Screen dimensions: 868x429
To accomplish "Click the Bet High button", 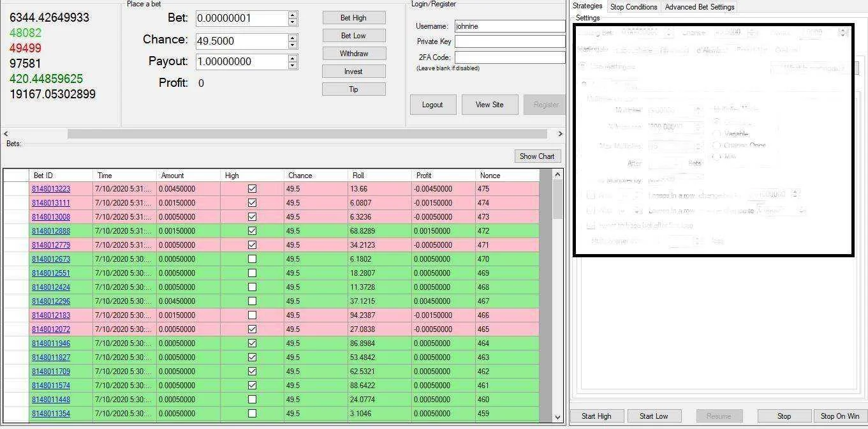I will click(x=353, y=18).
